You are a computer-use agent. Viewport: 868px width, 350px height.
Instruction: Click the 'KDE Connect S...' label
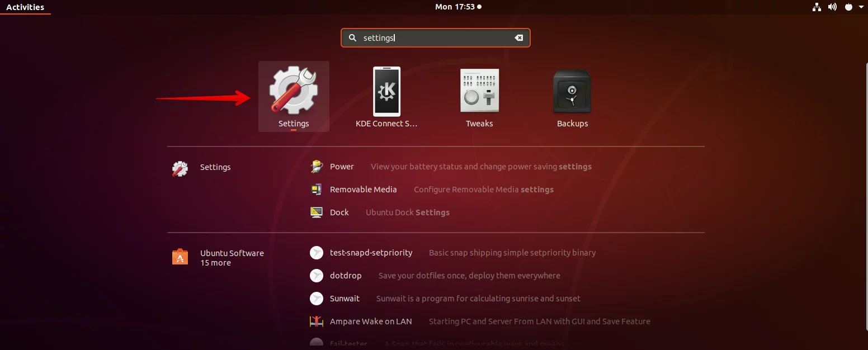point(386,124)
